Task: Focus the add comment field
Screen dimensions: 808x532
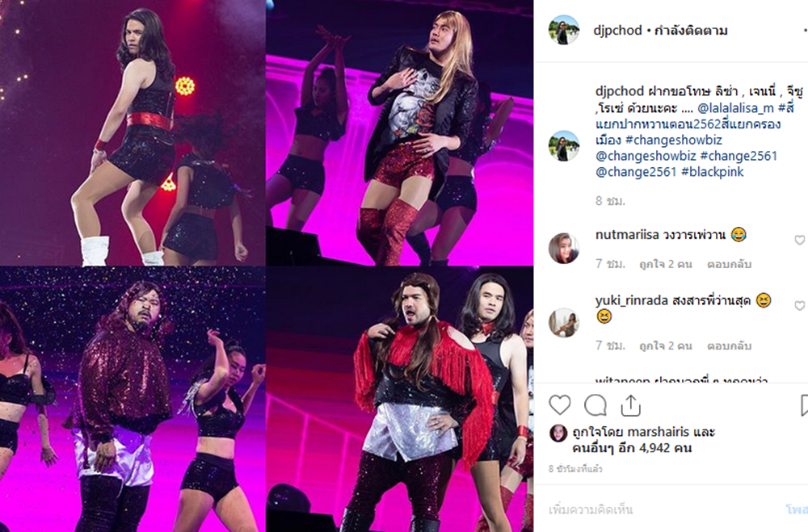Action: pyautogui.click(x=663, y=509)
